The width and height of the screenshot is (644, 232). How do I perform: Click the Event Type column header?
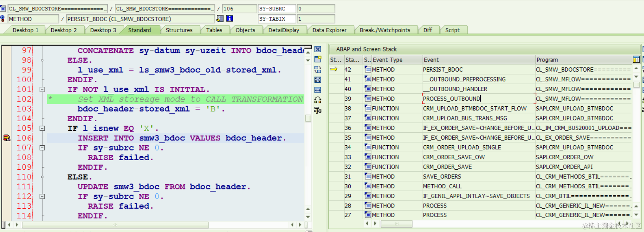pyautogui.click(x=397, y=60)
